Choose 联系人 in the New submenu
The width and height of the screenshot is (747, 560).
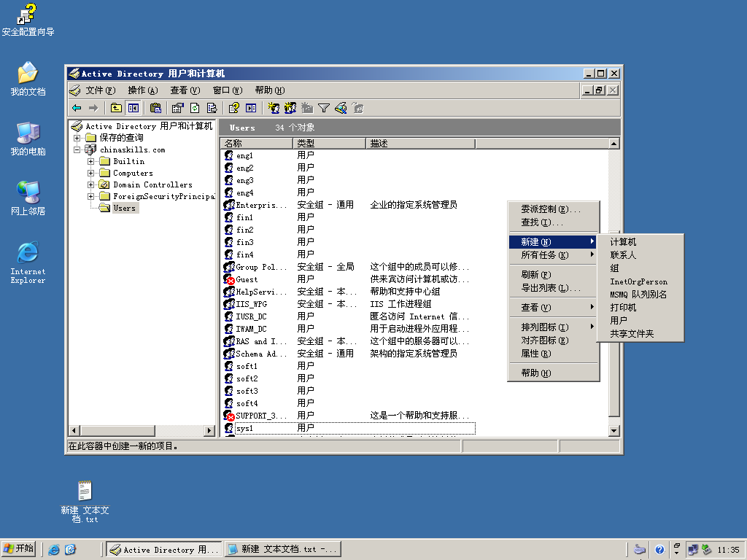[x=640, y=254]
